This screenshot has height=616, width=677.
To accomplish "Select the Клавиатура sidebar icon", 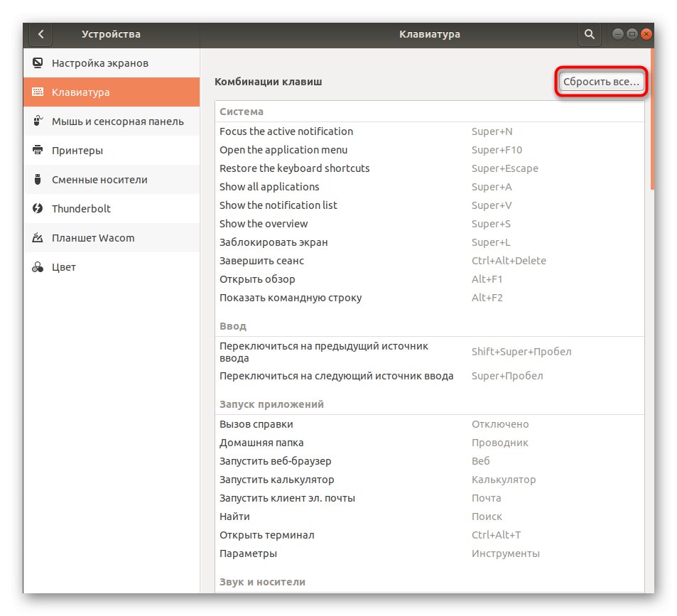I will click(92, 92).
